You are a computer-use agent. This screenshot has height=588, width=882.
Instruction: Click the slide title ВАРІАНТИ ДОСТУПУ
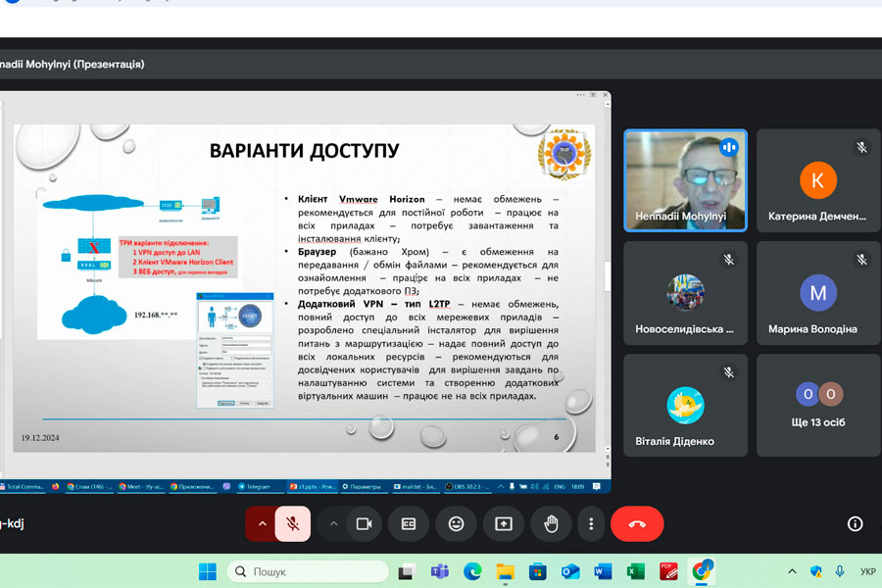click(305, 151)
